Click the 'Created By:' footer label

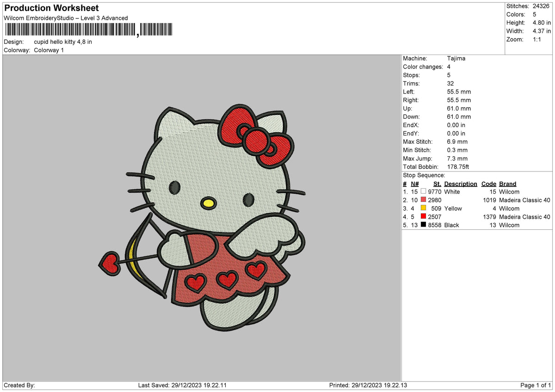tap(19, 385)
